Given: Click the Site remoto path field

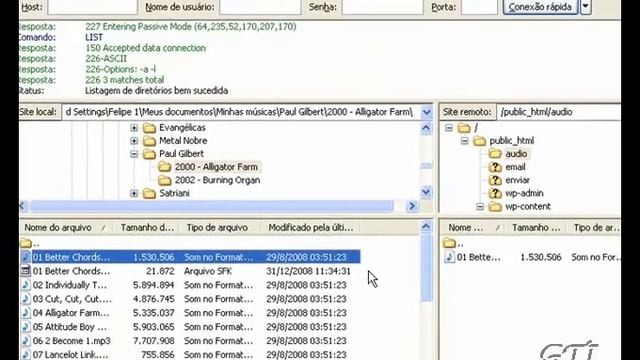Looking at the screenshot, I should (558, 112).
